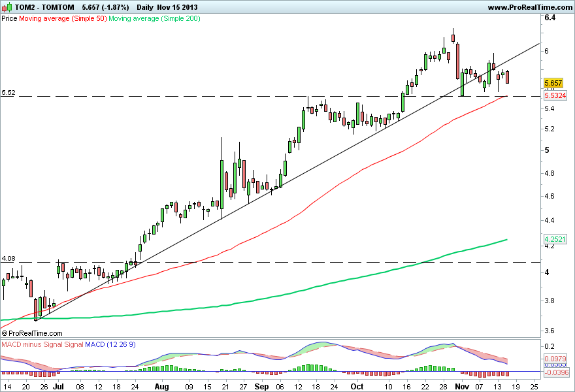Open the www.ProRealTime.com link
Image resolution: width=575 pixels, height=392 pixels.
530,7
